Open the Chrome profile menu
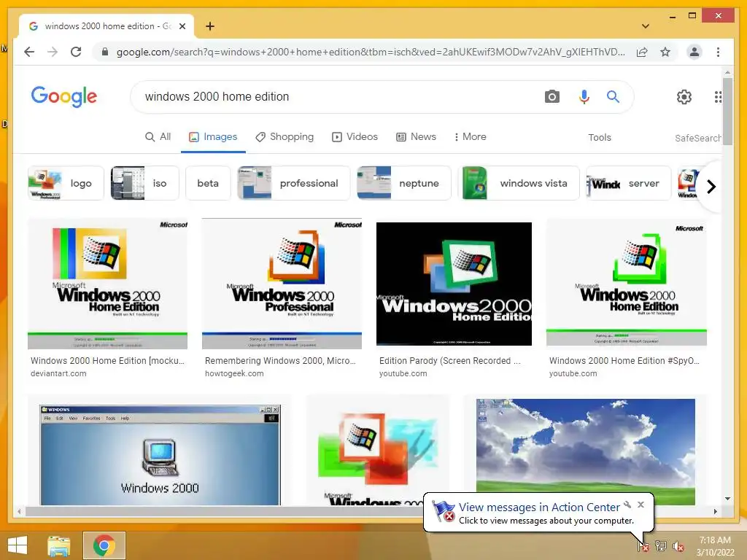 pyautogui.click(x=694, y=52)
